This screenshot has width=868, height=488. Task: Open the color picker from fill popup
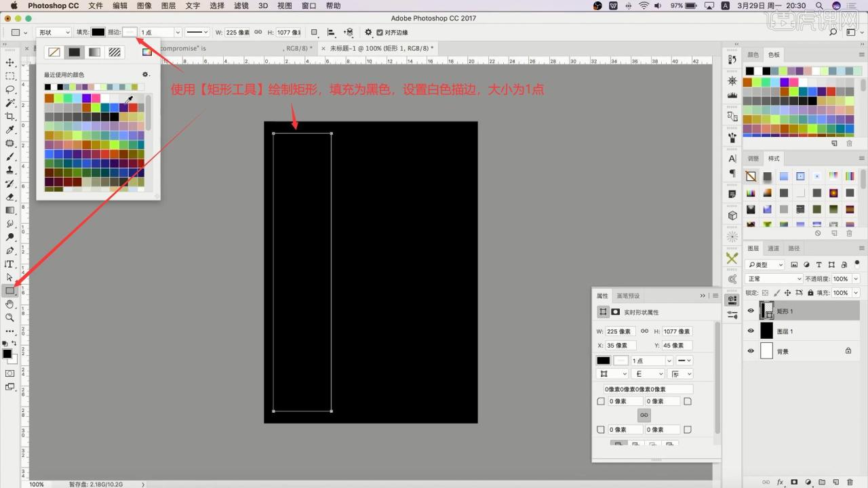pos(147,52)
